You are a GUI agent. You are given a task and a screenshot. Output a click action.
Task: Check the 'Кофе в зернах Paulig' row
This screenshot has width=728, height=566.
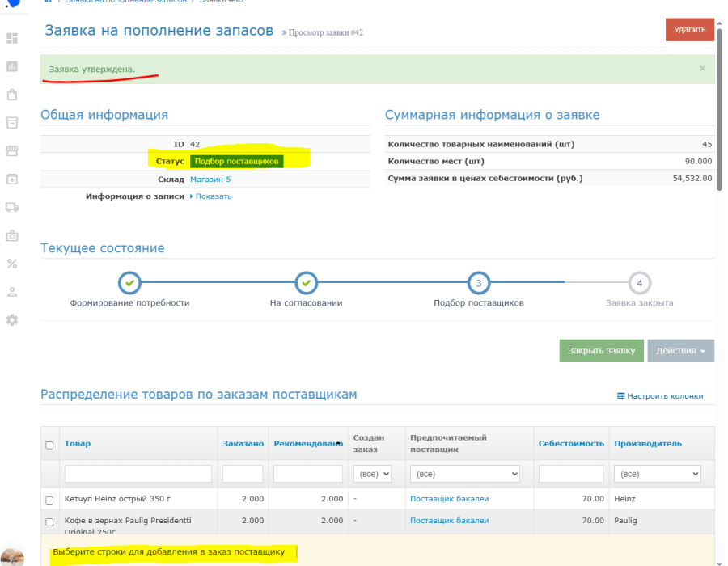pos(49,522)
